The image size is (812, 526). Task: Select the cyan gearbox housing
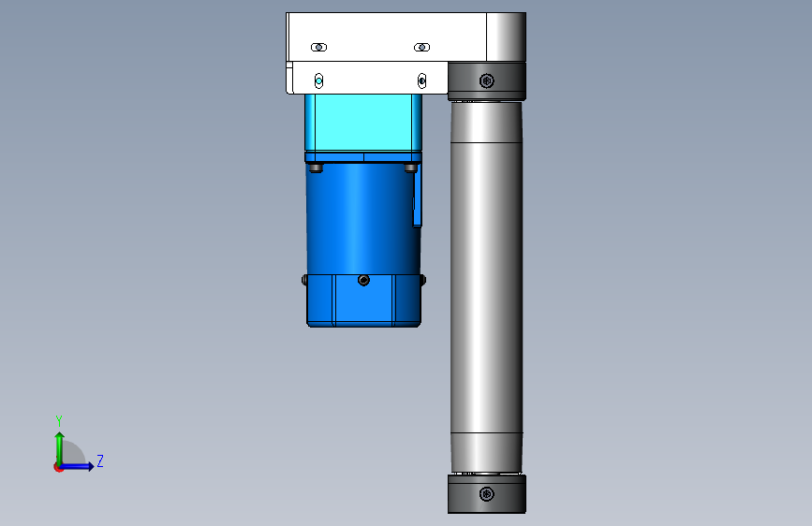click(x=363, y=124)
